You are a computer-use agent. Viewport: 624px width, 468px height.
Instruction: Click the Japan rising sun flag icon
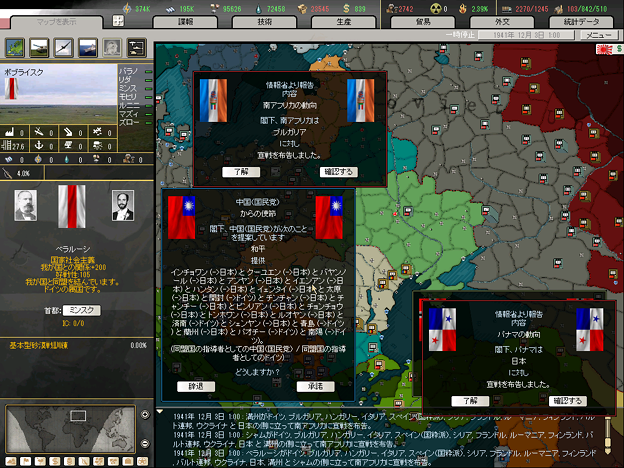tap(604, 49)
